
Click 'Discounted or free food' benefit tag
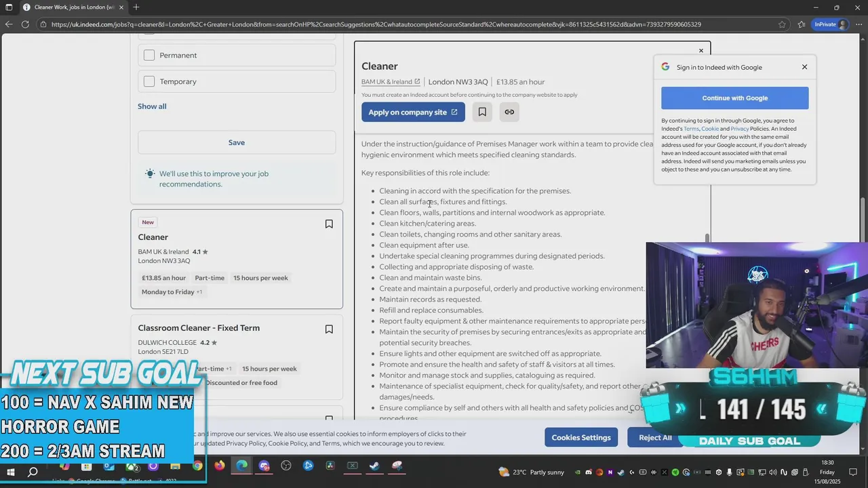pos(241,383)
